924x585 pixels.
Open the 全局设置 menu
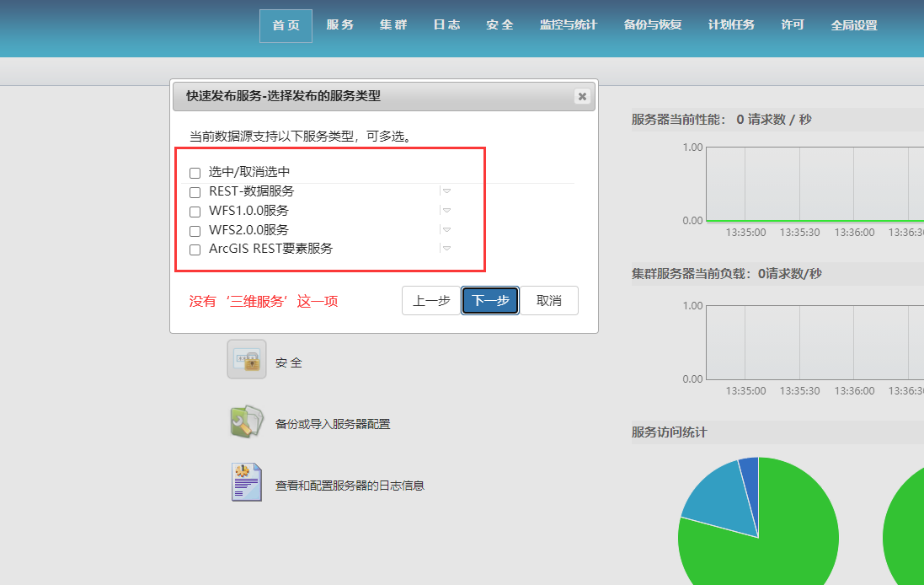tap(854, 25)
